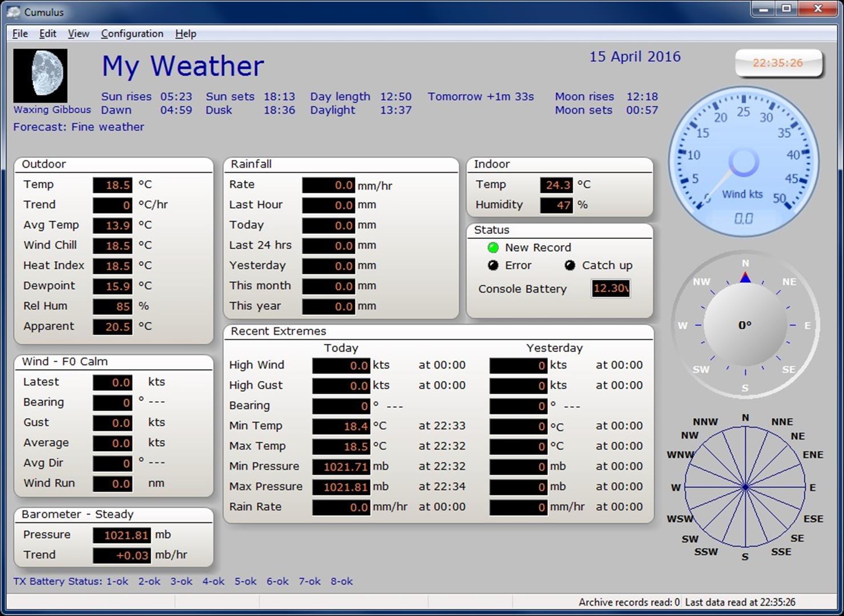Click the indoor Humidity value field
Image resolution: width=844 pixels, height=616 pixels.
[556, 205]
